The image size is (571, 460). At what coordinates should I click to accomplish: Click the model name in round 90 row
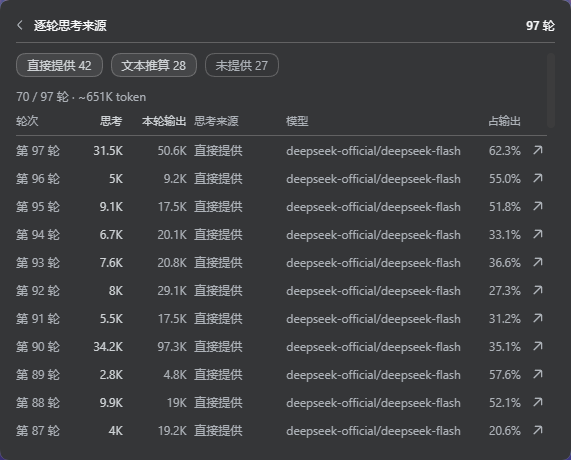tap(373, 347)
